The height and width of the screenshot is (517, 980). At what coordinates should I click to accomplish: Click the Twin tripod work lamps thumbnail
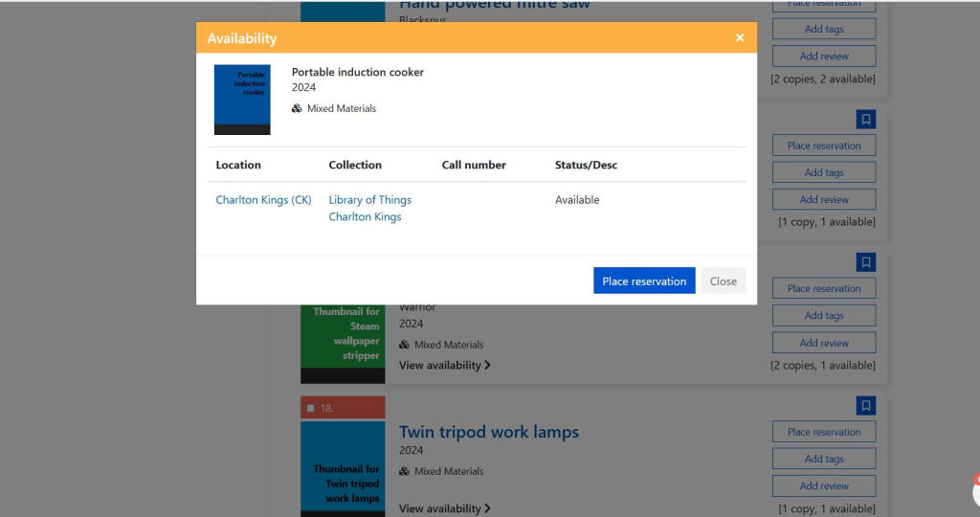point(343,469)
